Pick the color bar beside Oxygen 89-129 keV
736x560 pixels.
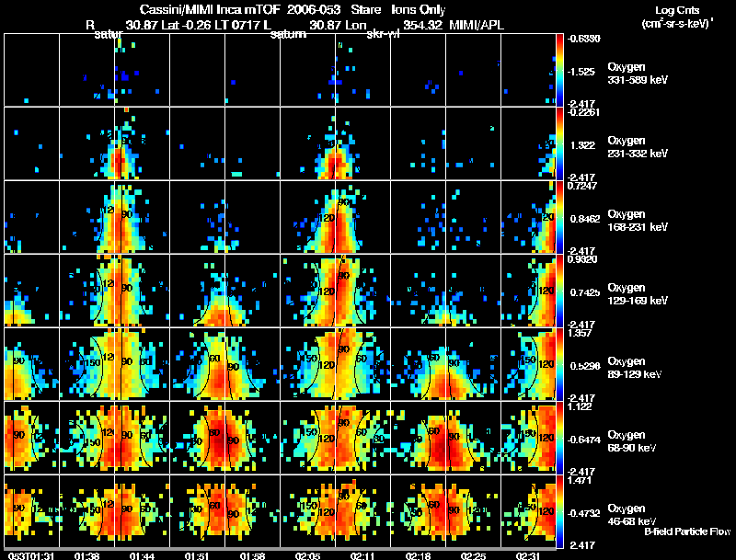tap(559, 364)
